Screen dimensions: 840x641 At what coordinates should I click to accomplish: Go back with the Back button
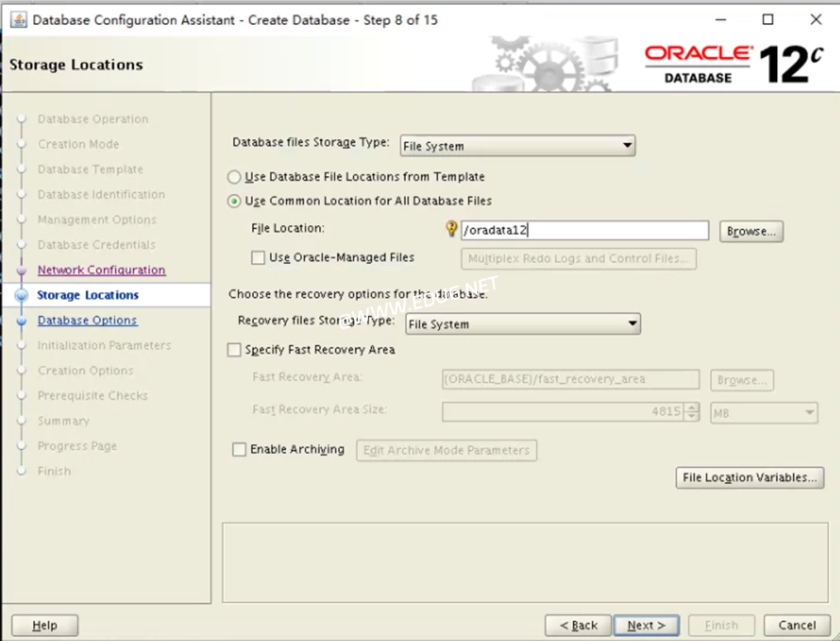pos(578,625)
